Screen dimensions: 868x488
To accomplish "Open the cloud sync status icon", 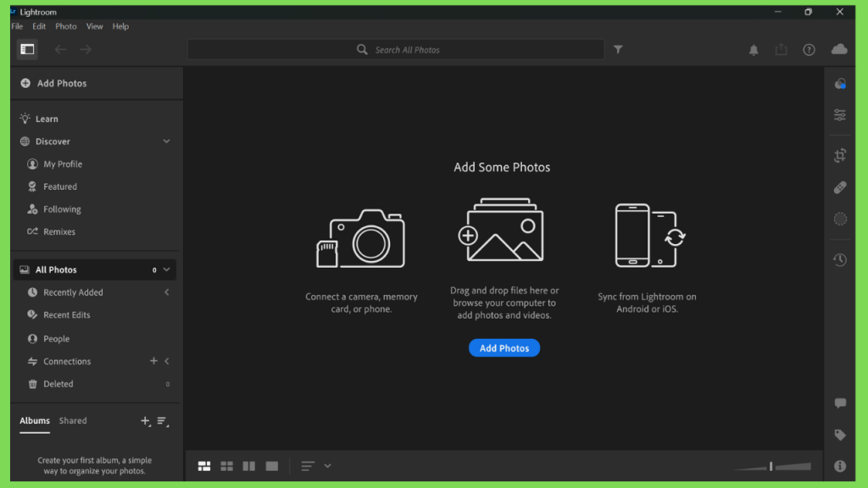I will click(839, 49).
